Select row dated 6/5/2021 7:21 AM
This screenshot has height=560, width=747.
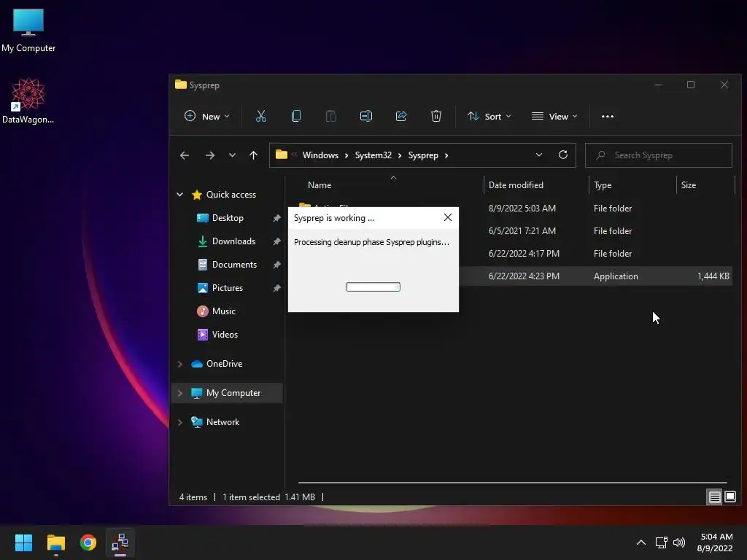[x=513, y=231]
